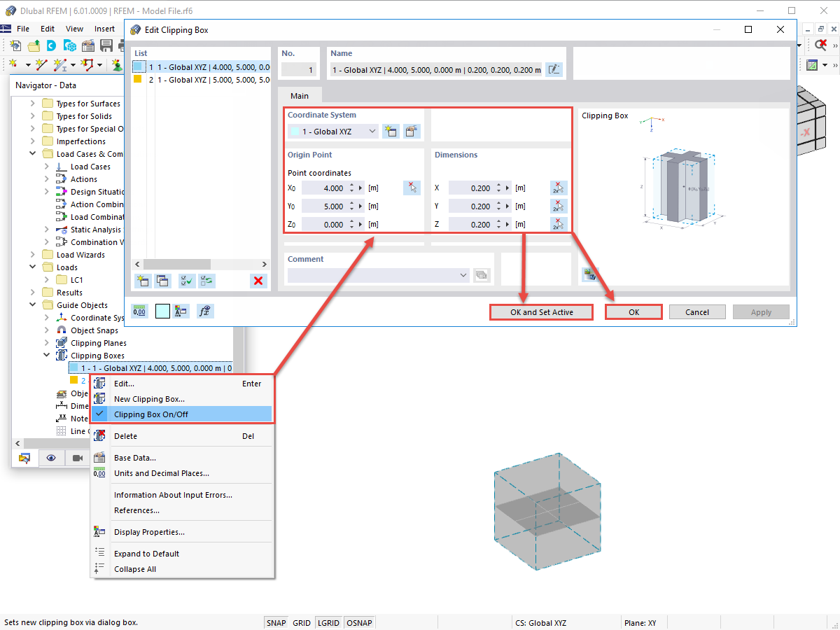Screen dimensions: 840x630
Task: Toggle GRID on the status bar
Action: click(x=302, y=622)
